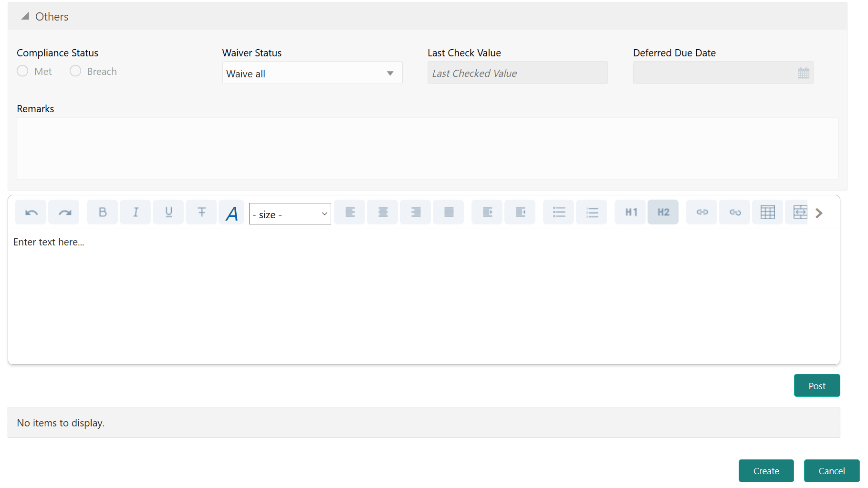This screenshot has width=868, height=488.
Task: Increase the paragraph indent
Action: click(x=487, y=212)
